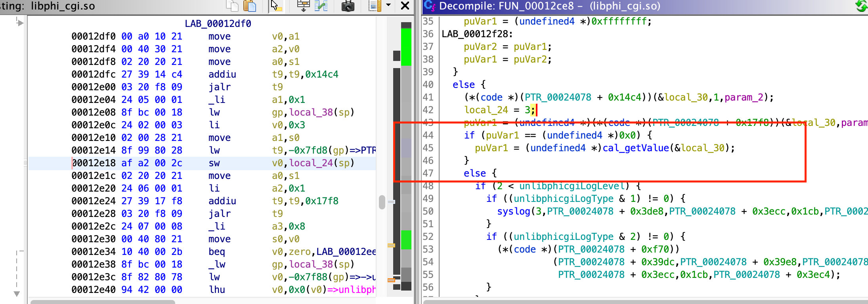Click the Paste icon in Listing toolbar
The height and width of the screenshot is (304, 868).
250,6
